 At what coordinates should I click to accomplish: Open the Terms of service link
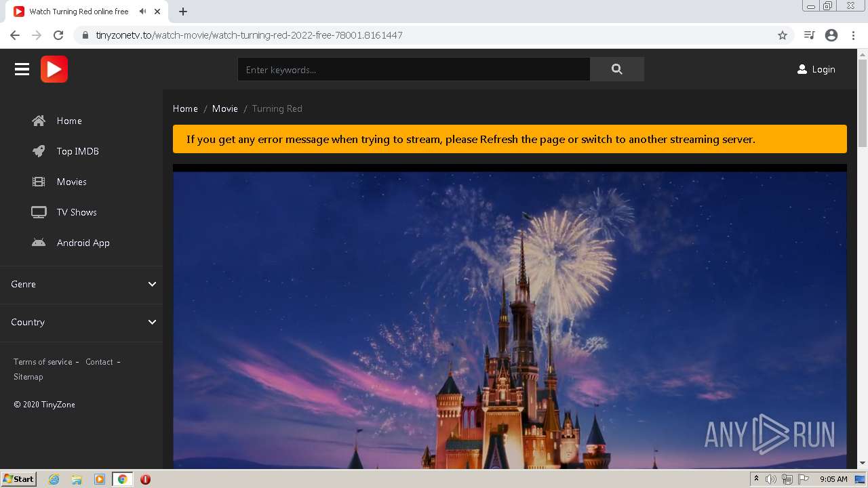pyautogui.click(x=43, y=362)
